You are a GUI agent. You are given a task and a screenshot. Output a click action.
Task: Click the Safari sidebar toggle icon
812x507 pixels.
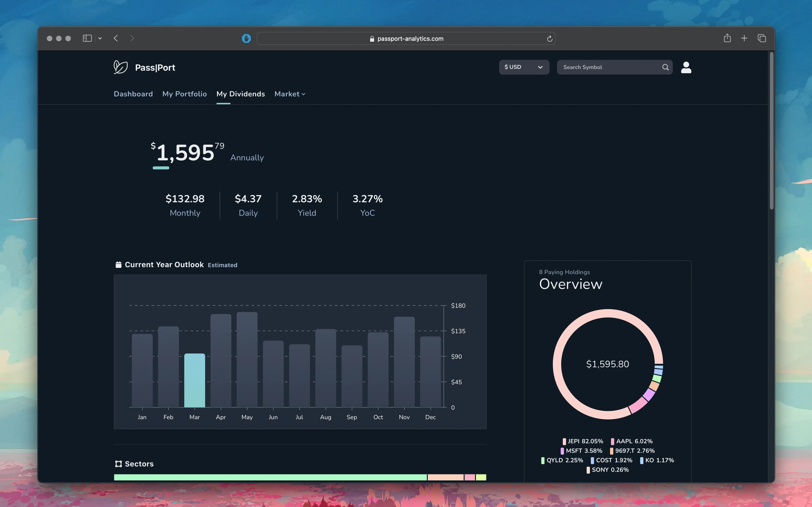[87, 38]
